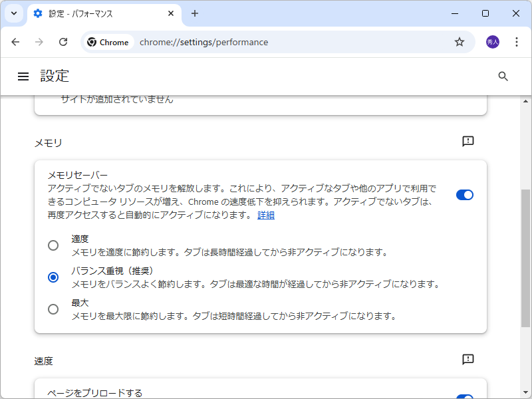Reload the page with the refresh icon
This screenshot has height=399, width=532.
tap(63, 41)
